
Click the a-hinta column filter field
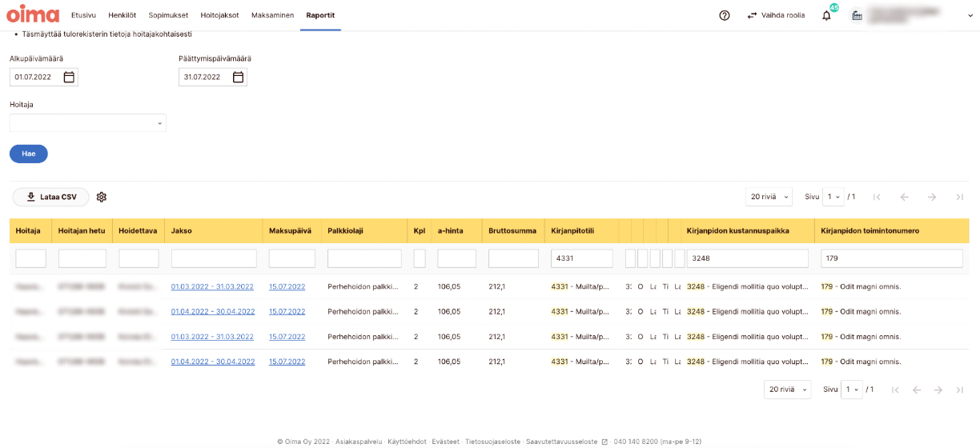tap(457, 258)
